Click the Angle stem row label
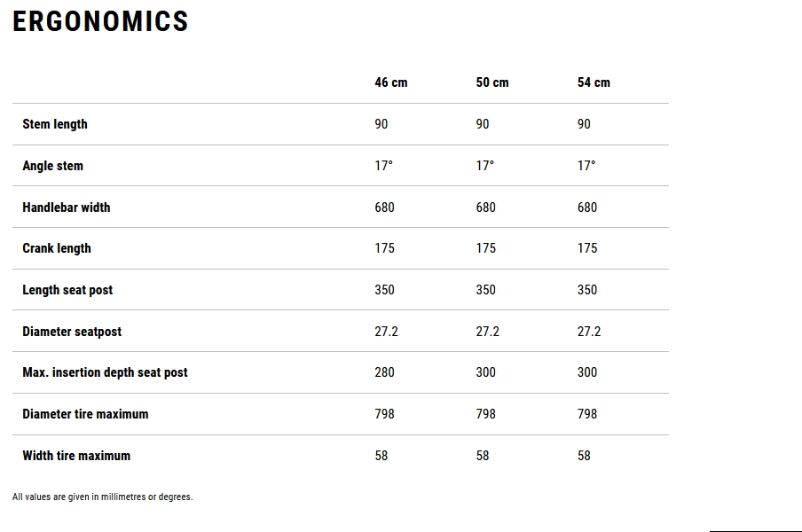Image resolution: width=802 pixels, height=532 pixels. (x=52, y=166)
